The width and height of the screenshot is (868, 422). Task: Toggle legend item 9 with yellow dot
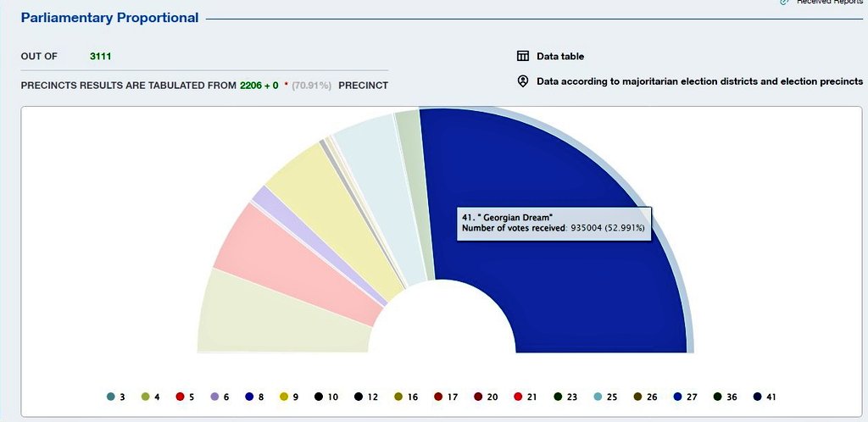tap(289, 397)
